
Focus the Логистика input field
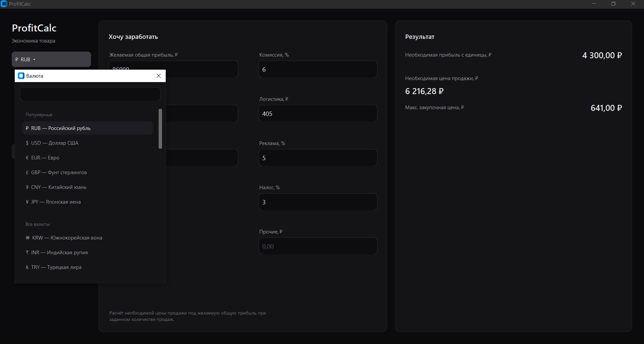click(x=318, y=114)
